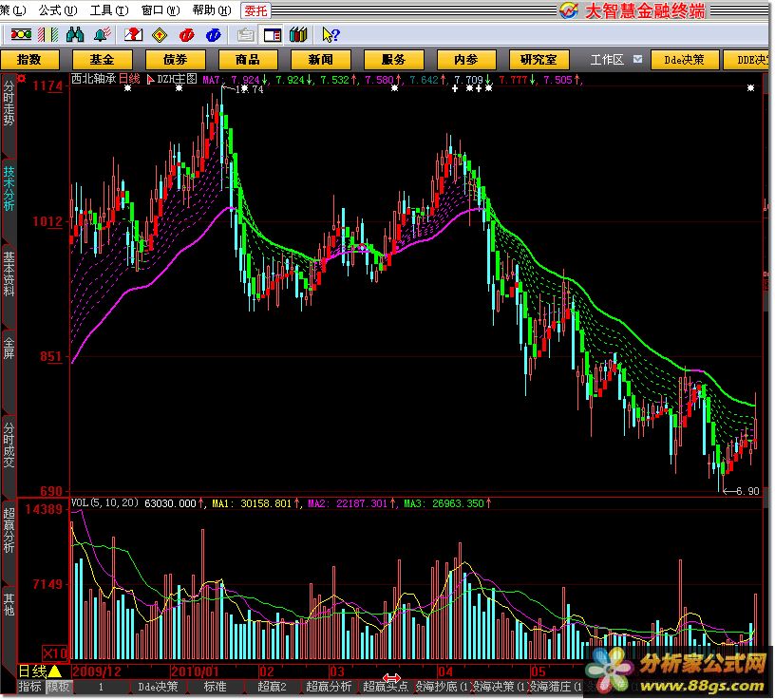Screen dimensions: 775x700
Task: Click the yellow diamond arrow icon
Action: point(160,35)
